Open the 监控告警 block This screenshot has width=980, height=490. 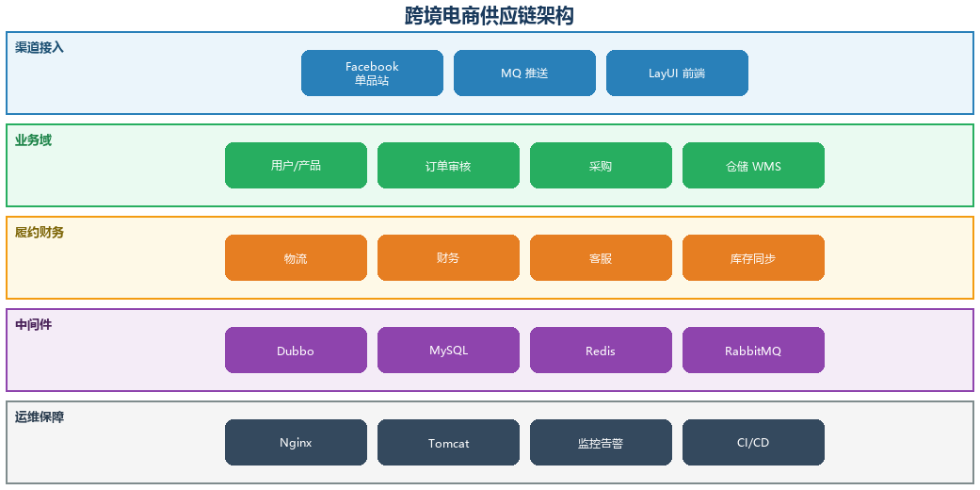601,443
